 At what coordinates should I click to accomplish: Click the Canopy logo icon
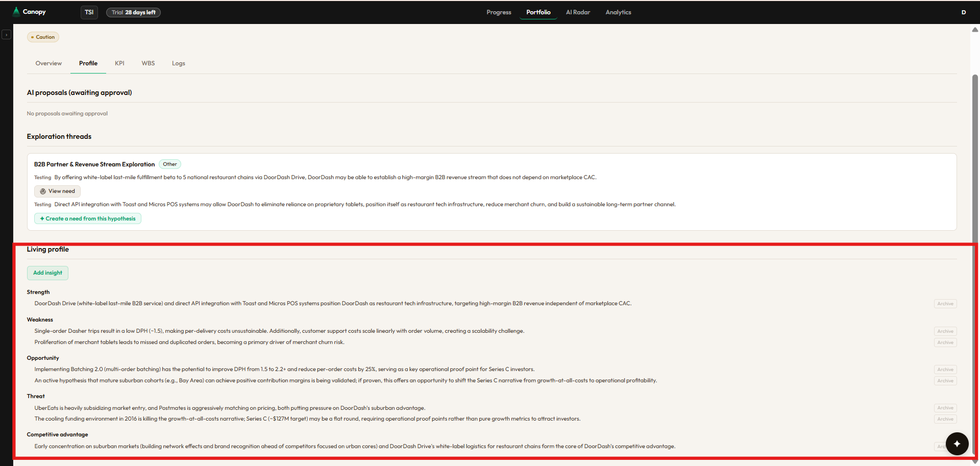[x=16, y=12]
